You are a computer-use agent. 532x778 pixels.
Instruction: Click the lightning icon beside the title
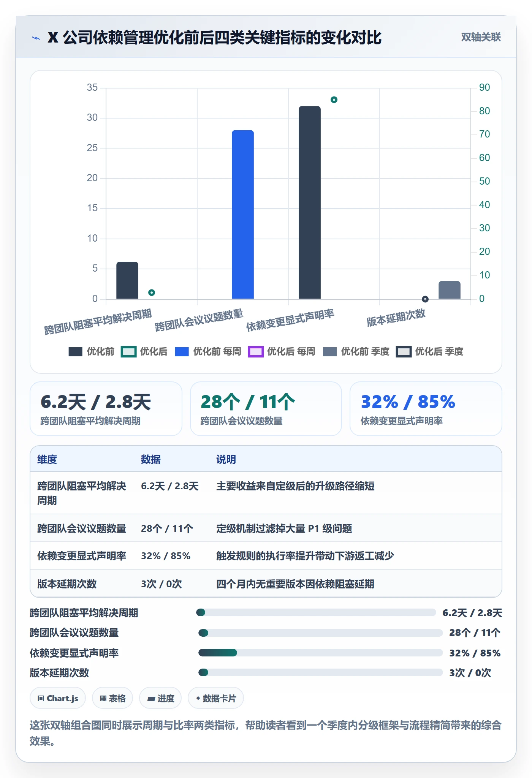pyautogui.click(x=36, y=38)
